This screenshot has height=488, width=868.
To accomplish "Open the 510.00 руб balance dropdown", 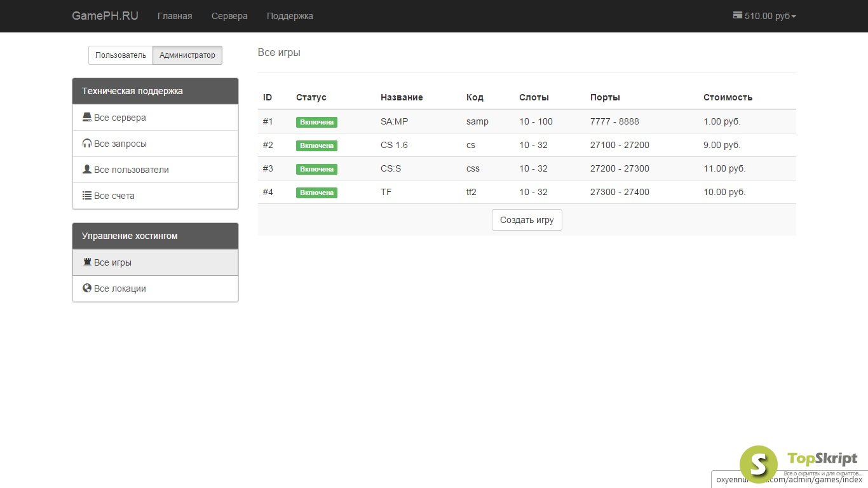I will point(764,16).
